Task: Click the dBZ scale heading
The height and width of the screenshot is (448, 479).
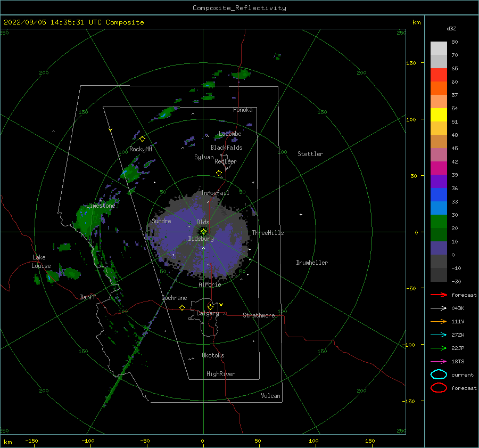Action: point(451,28)
